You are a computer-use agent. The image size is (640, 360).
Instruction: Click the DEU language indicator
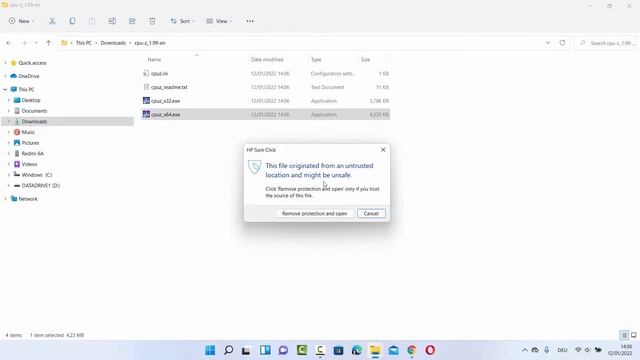562,350
